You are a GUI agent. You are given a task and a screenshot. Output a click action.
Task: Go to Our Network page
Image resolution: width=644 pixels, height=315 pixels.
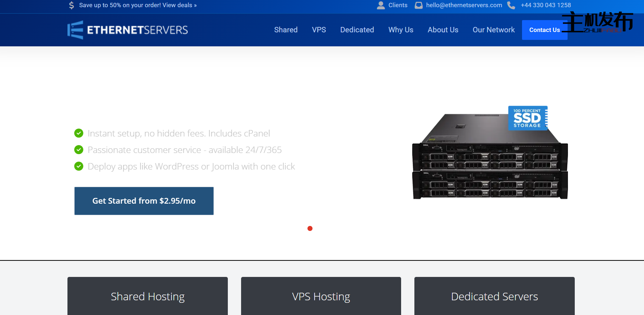click(x=493, y=30)
